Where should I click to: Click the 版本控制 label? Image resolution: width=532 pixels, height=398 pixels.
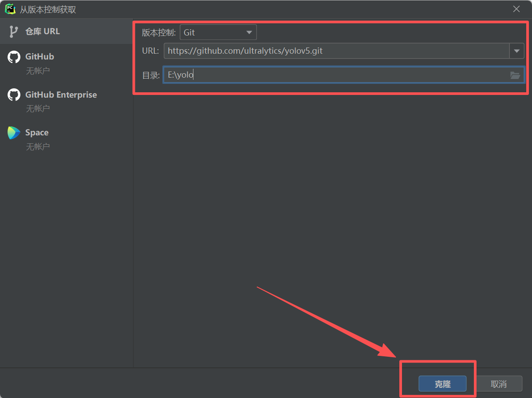pos(158,32)
